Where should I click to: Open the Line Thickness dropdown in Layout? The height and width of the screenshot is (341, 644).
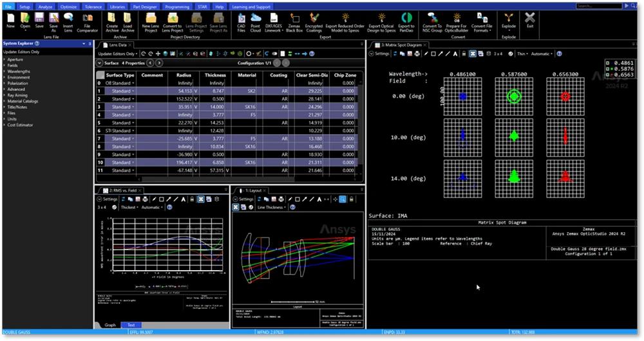272,208
